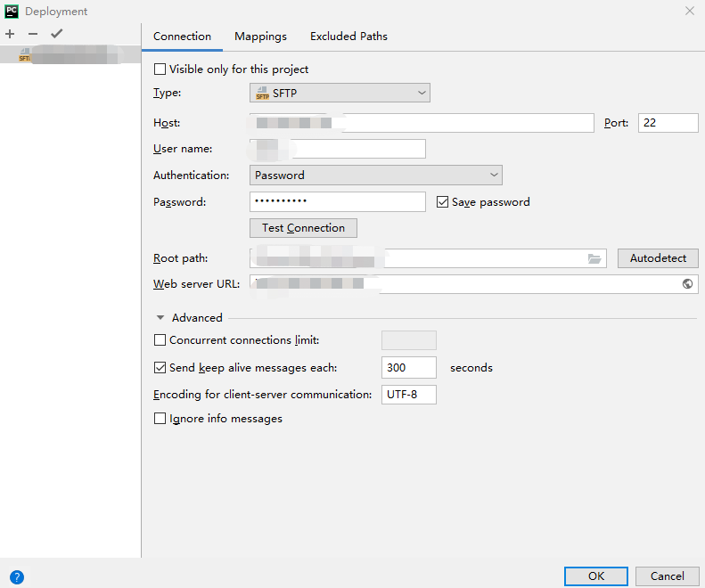The height and width of the screenshot is (588, 705).
Task: Open the Type SFTP dropdown
Action: [x=340, y=93]
